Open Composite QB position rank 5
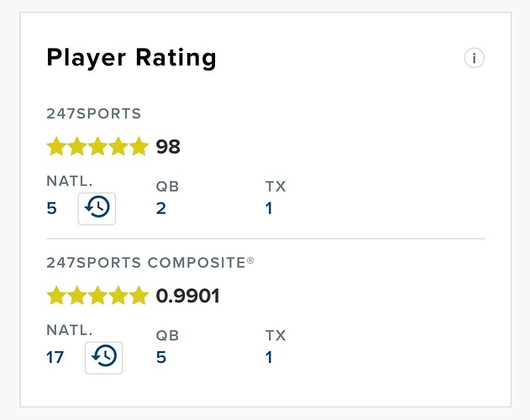Image resolution: width=530 pixels, height=420 pixels. coord(161,357)
